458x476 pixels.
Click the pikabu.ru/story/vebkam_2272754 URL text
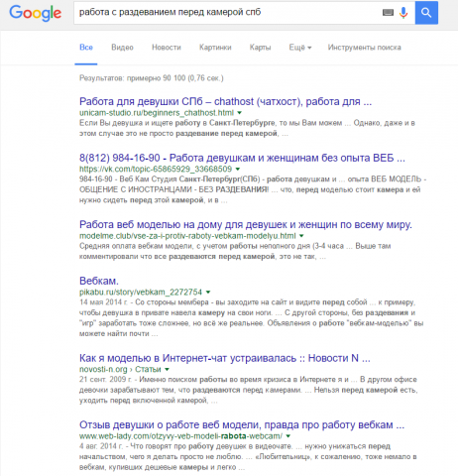[x=141, y=293]
